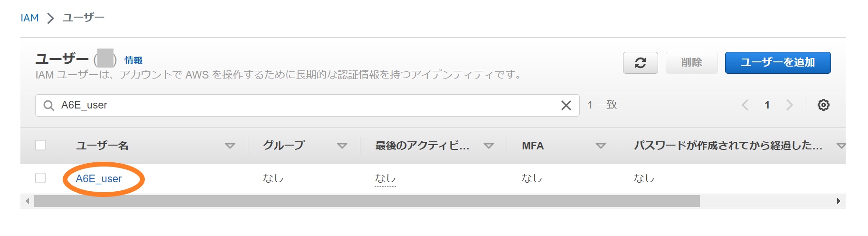The image size is (868, 236).
Task: Sort by MFA column arrow
Action: (x=601, y=146)
